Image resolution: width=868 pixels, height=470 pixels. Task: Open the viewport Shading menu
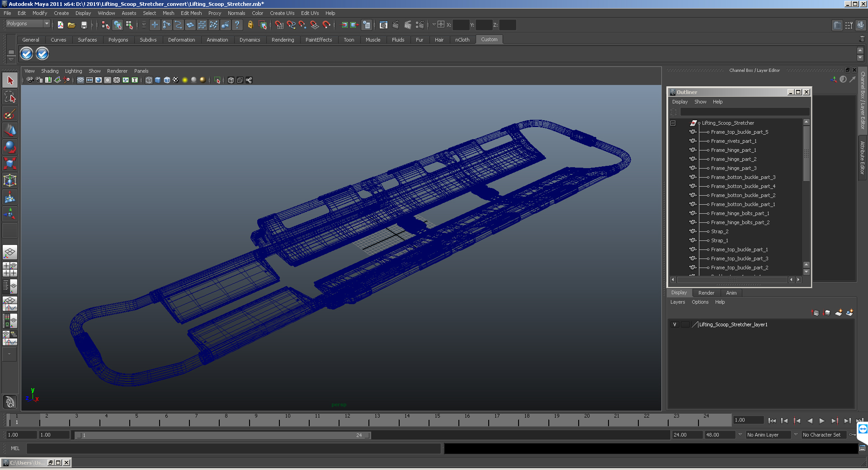50,71
